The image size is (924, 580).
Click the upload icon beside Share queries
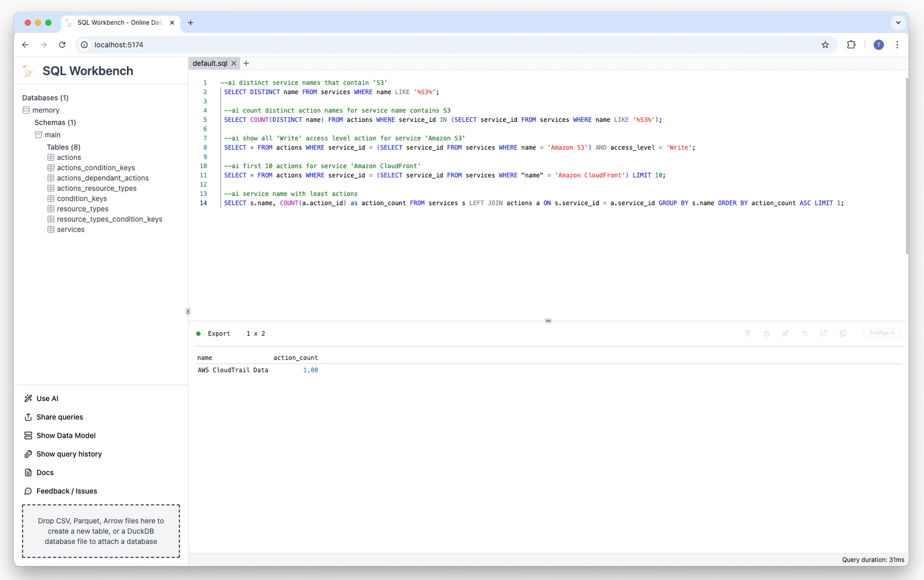coord(28,417)
